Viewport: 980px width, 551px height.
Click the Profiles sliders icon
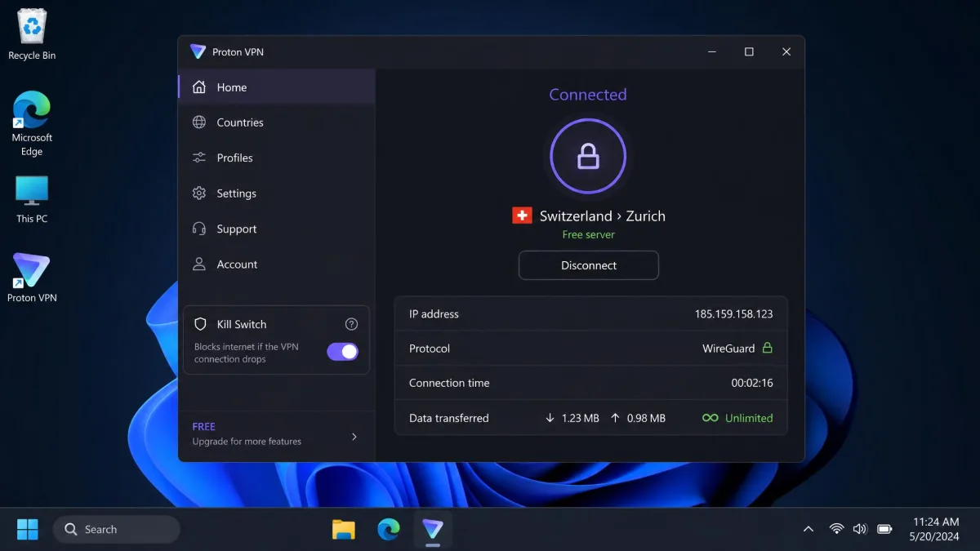click(198, 158)
